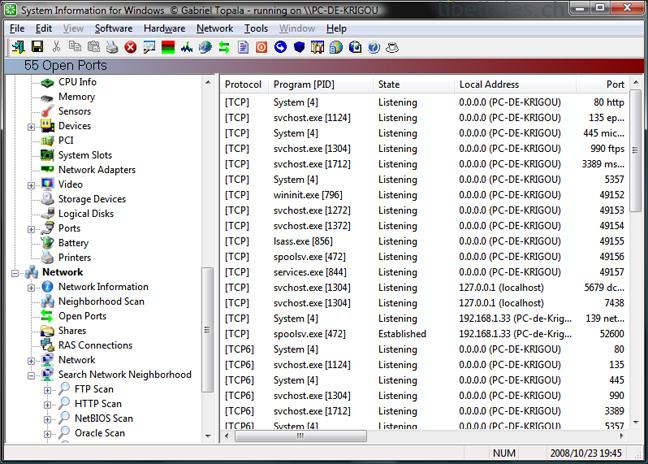The image size is (648, 464).
Task: Click the scissors cut icon in toolbar
Action: point(56,47)
